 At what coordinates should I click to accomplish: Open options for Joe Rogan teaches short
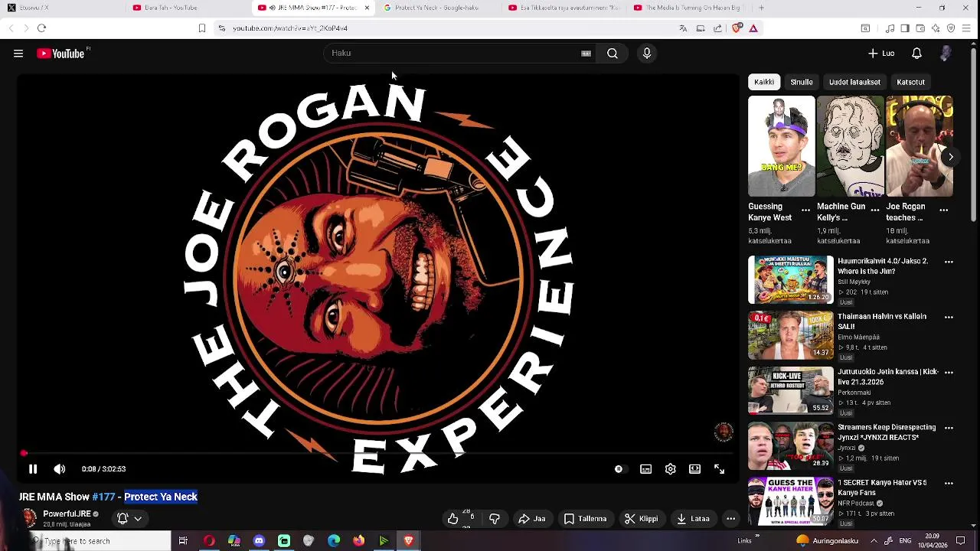pos(943,210)
